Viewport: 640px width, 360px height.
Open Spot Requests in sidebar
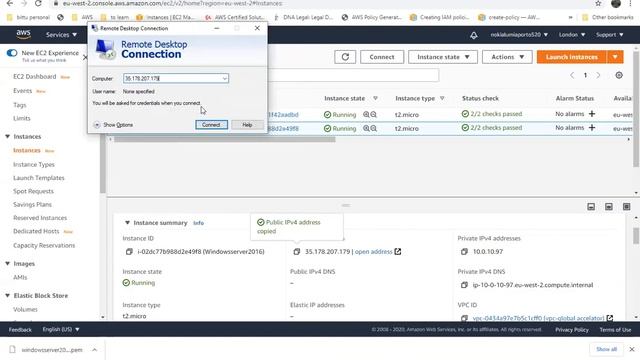click(33, 191)
